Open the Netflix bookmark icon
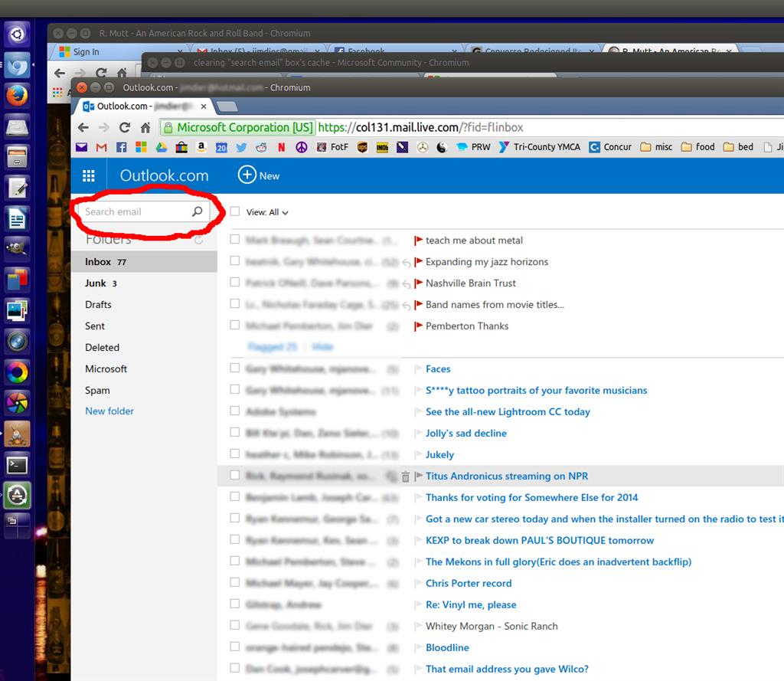The image size is (784, 681). pyautogui.click(x=282, y=147)
